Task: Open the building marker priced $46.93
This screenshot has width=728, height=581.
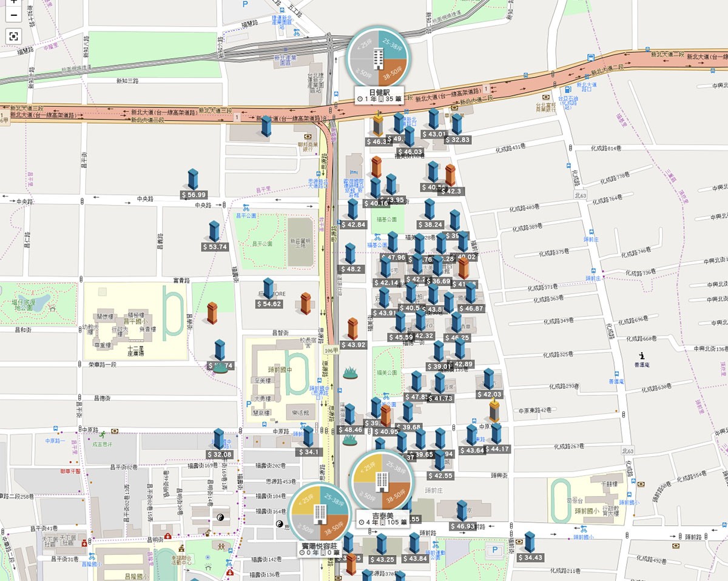Action: pyautogui.click(x=462, y=511)
